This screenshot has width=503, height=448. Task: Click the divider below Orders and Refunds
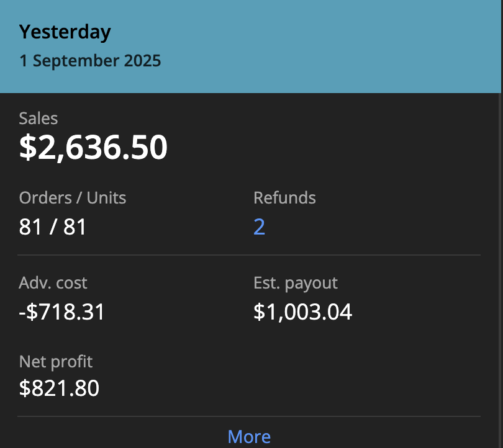[248, 255]
